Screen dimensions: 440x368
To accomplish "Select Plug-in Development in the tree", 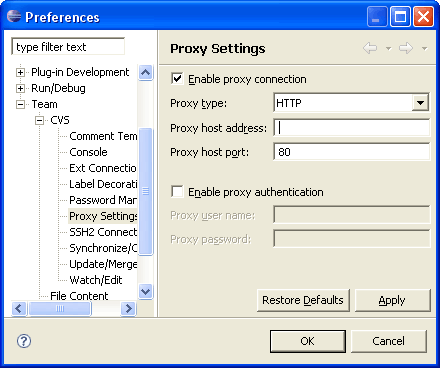I will pos(80,72).
